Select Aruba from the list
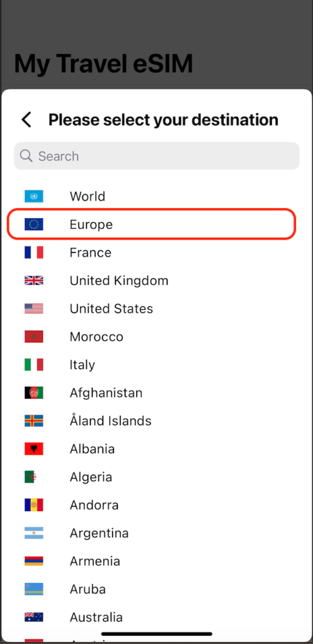Screen dimensions: 313x644 click(157, 589)
